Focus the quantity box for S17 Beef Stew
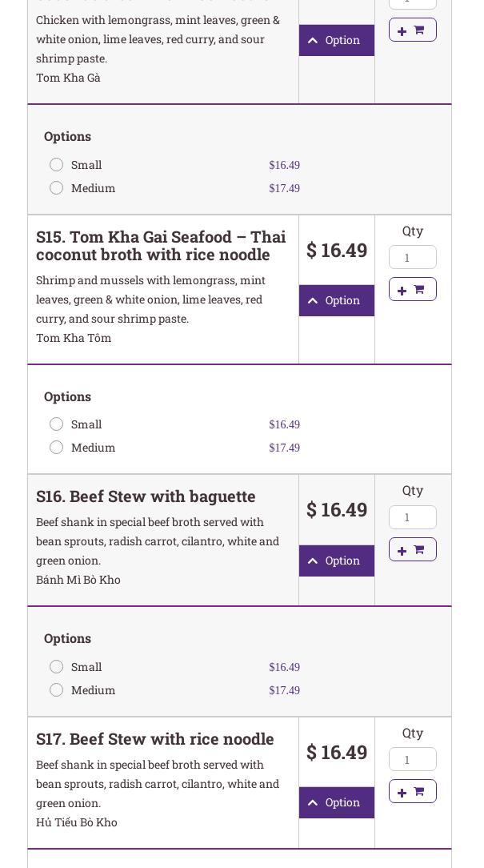This screenshot has height=868, width=484. [x=412, y=759]
